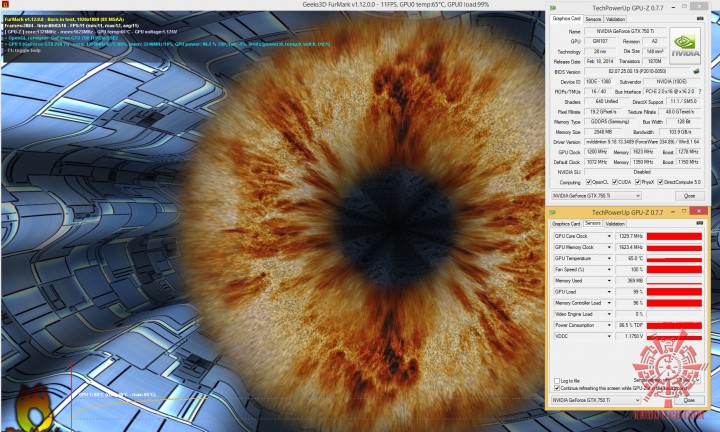This screenshot has height=432, width=720.
Task: Click the FurMark GPU temperature graph
Action: point(138,406)
